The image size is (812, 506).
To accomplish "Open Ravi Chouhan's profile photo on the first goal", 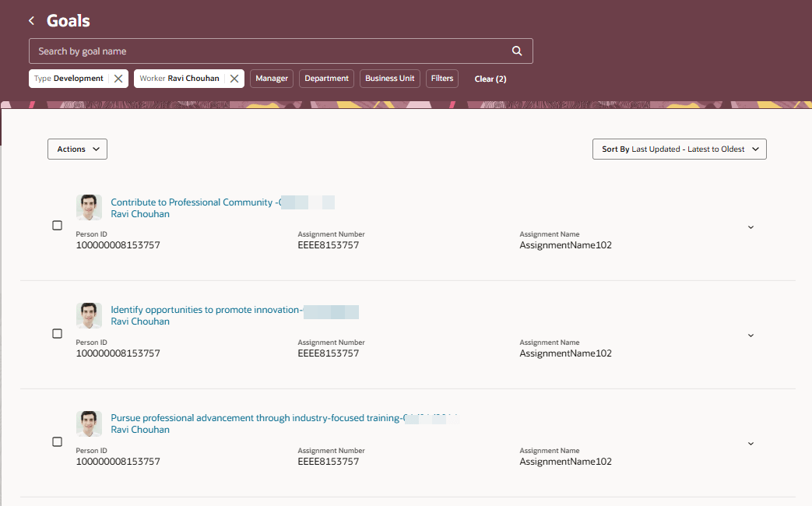I will [89, 207].
